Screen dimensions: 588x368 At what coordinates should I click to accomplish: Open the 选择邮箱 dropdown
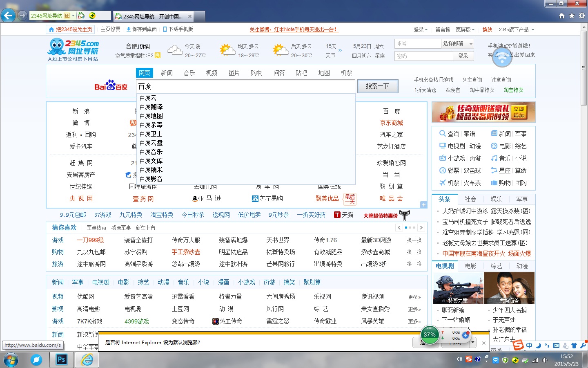click(458, 43)
